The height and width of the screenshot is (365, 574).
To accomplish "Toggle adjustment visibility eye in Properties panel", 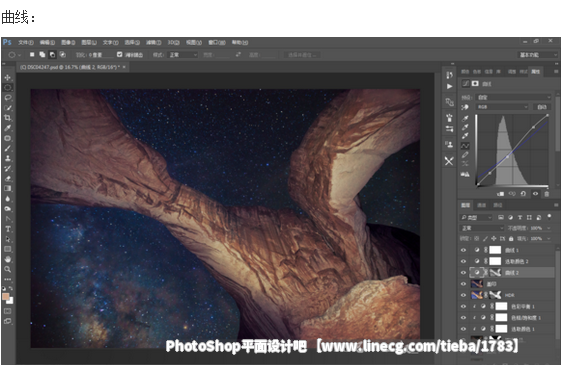I will pos(535,194).
